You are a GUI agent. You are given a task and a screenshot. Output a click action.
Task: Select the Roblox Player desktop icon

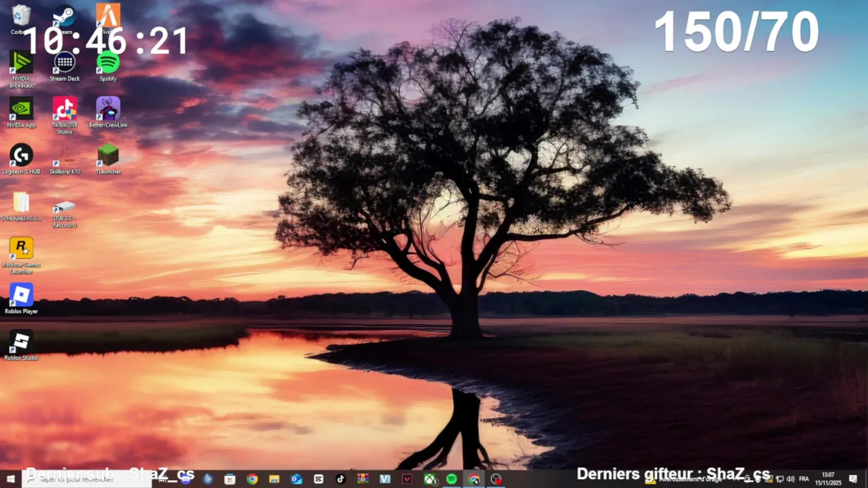[21, 299]
